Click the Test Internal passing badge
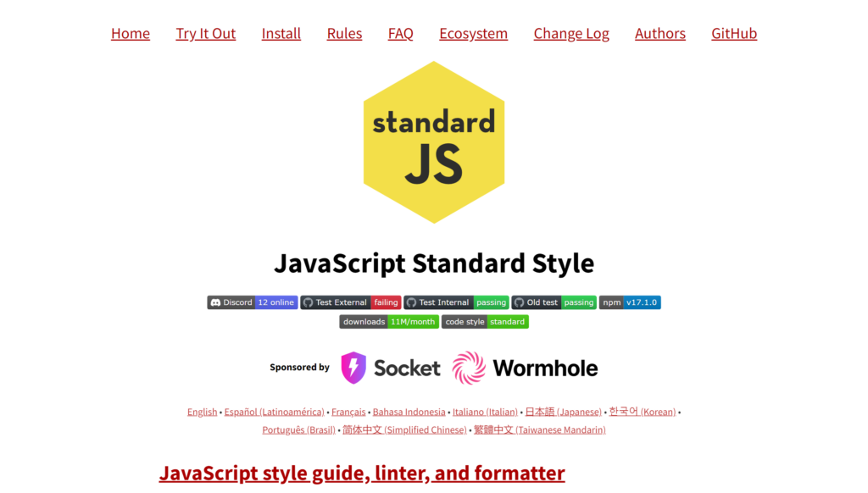Viewport: 868px width, 493px height. point(456,302)
